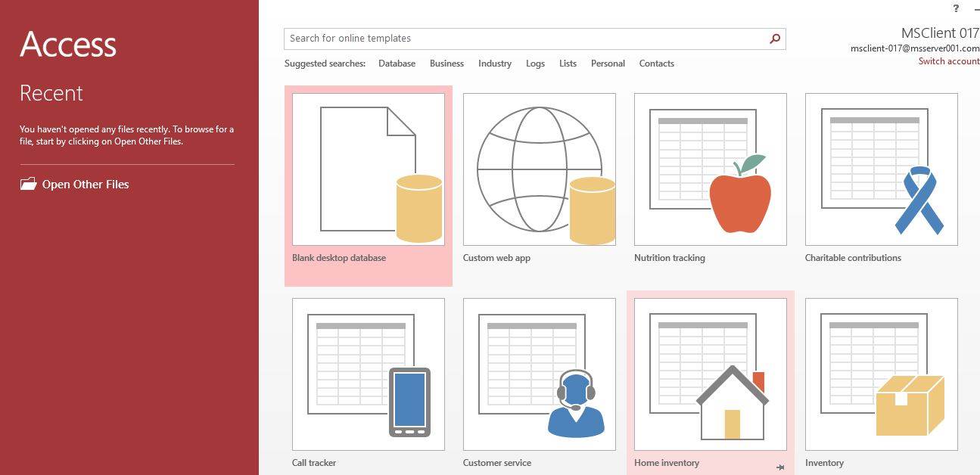Image resolution: width=980 pixels, height=475 pixels.
Task: Show Logs suggested templates
Action: click(x=535, y=64)
